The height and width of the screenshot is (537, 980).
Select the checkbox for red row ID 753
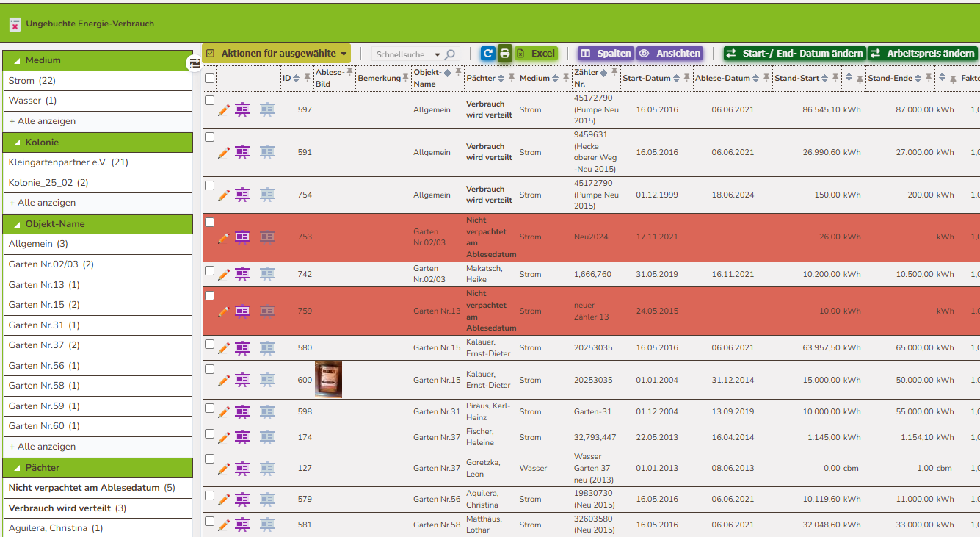pyautogui.click(x=210, y=222)
